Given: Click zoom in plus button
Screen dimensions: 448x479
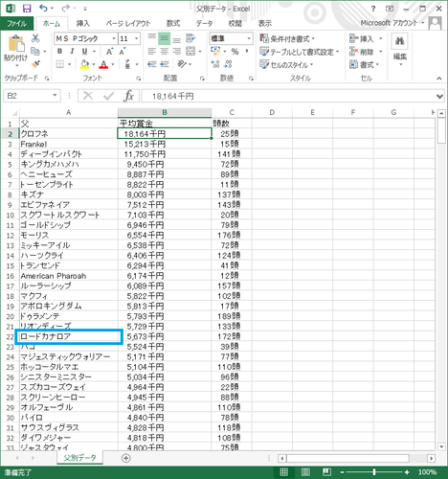Looking at the screenshot, I should tap(407, 472).
